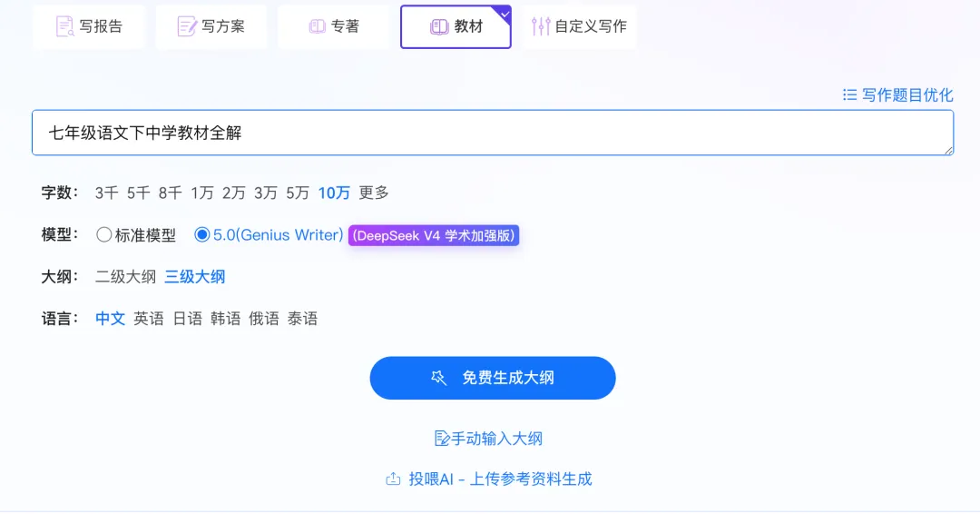Image resolution: width=980 pixels, height=514 pixels.
Task: Click the 专著 book icon
Action: point(318,26)
